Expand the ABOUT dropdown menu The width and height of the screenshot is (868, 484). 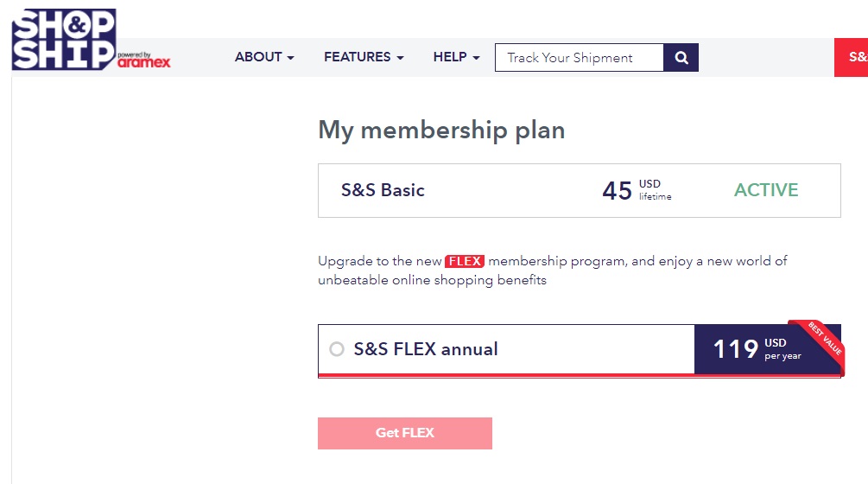[264, 57]
